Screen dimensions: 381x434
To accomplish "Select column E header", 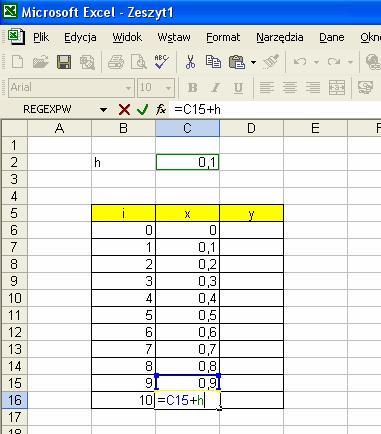I will [x=315, y=128].
